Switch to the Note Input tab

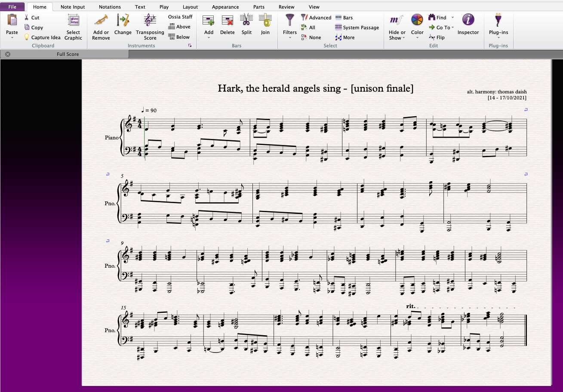[73, 7]
